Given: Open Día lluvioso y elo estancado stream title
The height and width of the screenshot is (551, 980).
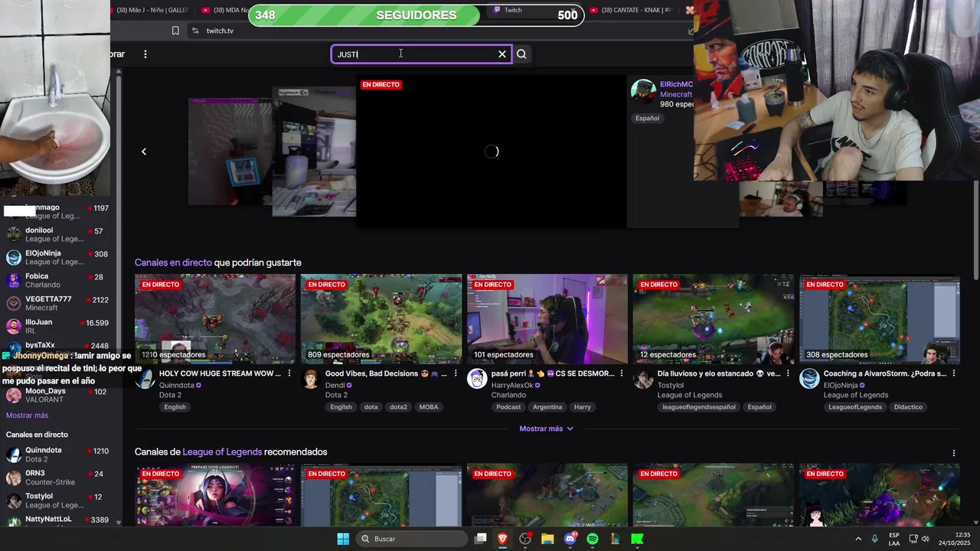Looking at the screenshot, I should click(x=719, y=373).
